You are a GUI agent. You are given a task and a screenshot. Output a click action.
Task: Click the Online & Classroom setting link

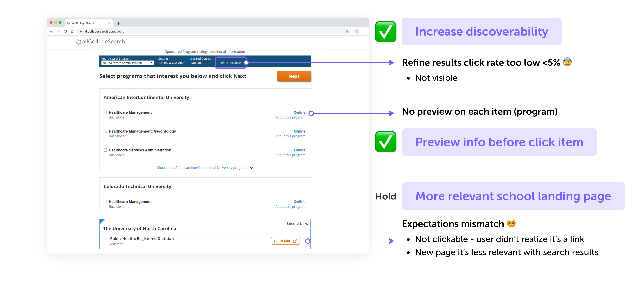(x=173, y=63)
